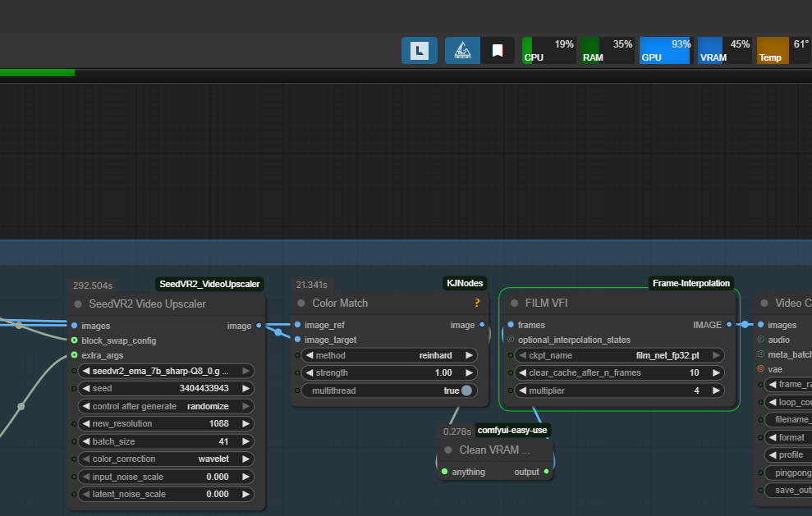Click the SeedVR2_VideoUpscaler badge label
Screen dimensions: 812x516
tap(209, 284)
